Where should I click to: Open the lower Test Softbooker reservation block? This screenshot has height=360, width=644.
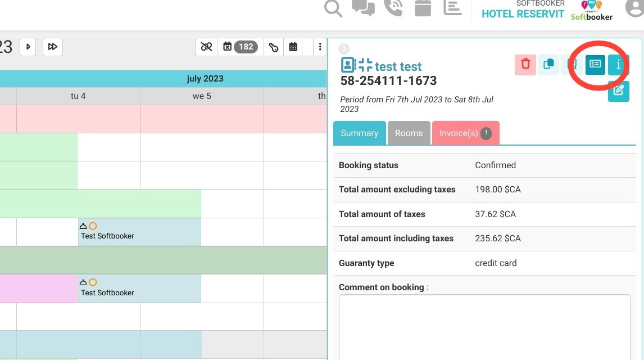click(139, 289)
